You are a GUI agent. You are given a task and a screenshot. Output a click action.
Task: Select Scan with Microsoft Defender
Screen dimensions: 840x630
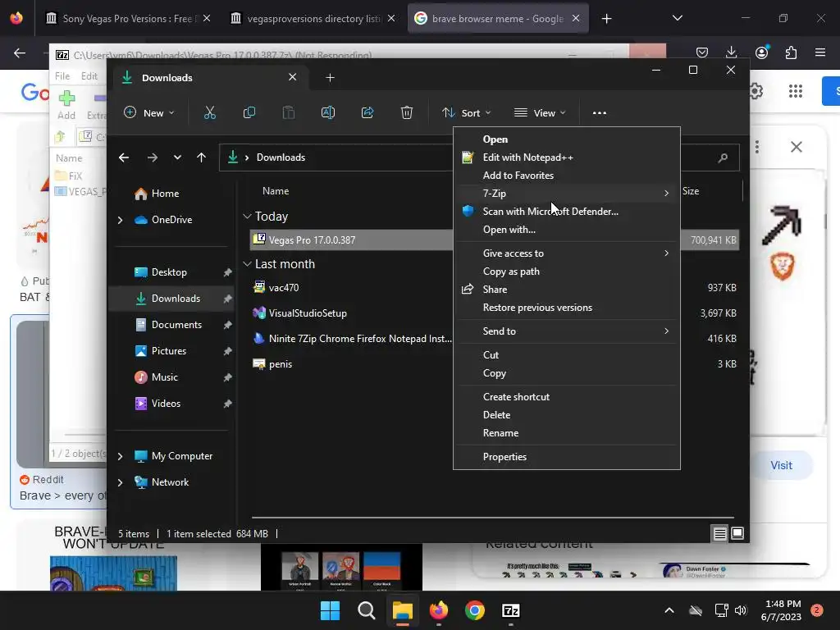click(567, 212)
